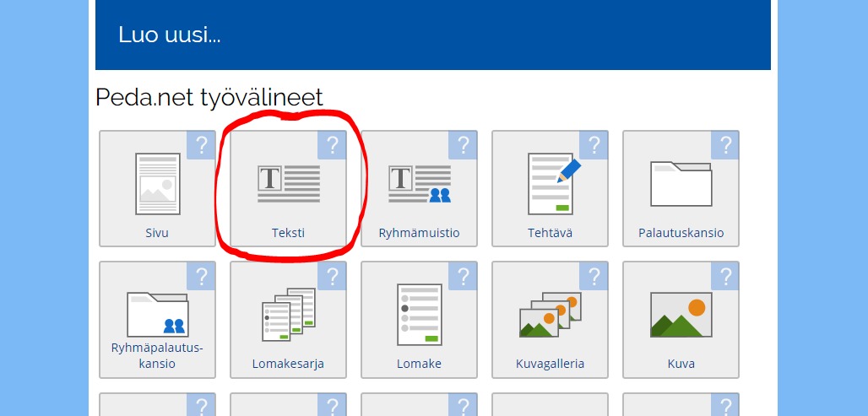Show help for Palautuskansio tile

tap(724, 145)
